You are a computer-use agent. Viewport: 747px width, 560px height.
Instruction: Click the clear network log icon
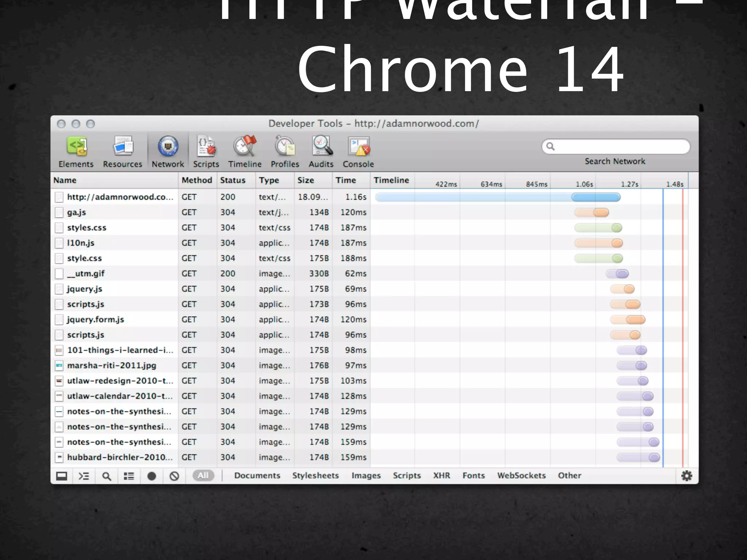pos(174,476)
